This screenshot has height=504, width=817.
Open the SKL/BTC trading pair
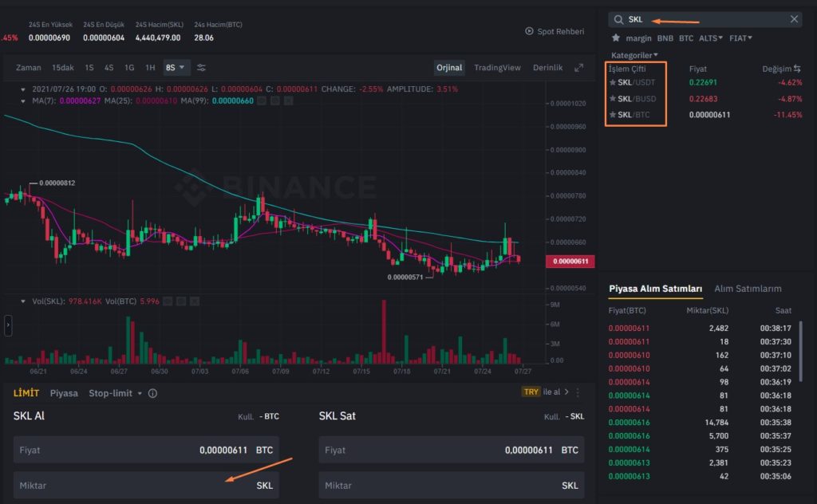[633, 115]
